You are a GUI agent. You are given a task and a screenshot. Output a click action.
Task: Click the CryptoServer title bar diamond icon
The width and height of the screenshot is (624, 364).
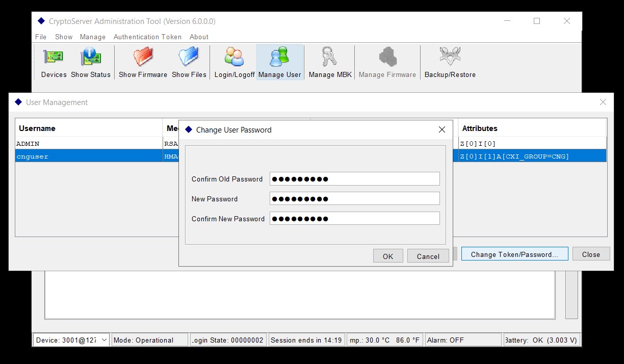click(x=41, y=21)
